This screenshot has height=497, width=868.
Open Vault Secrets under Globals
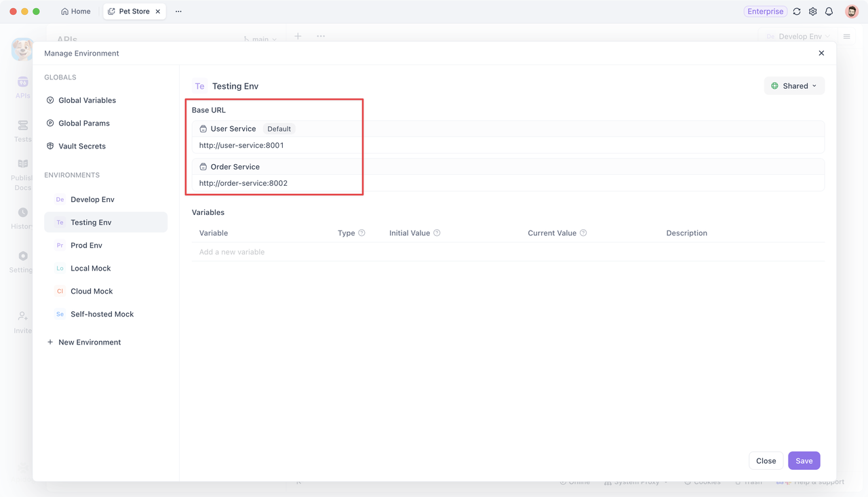point(82,146)
